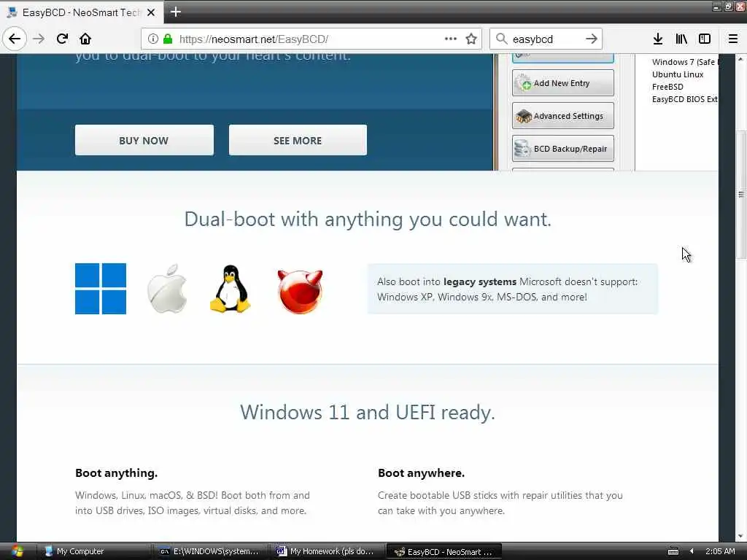The width and height of the screenshot is (747, 560).
Task: Click the Dual-boot with anything heading
Action: 368,219
